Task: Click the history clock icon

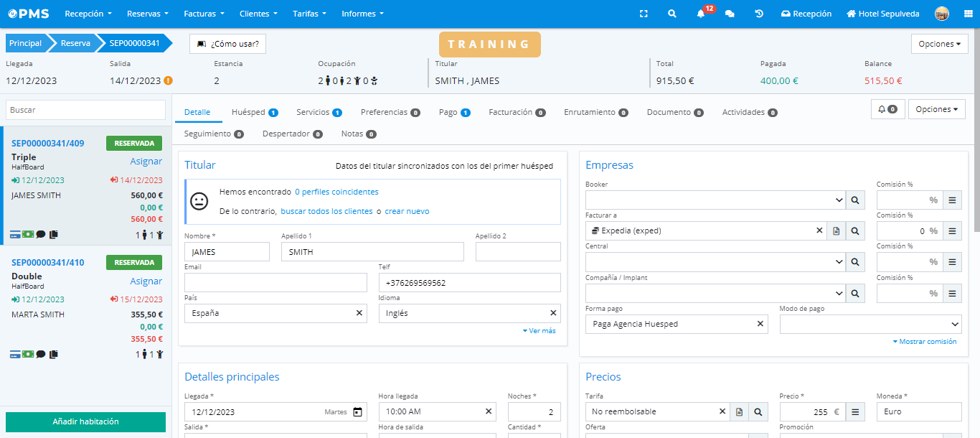Action: (x=759, y=14)
